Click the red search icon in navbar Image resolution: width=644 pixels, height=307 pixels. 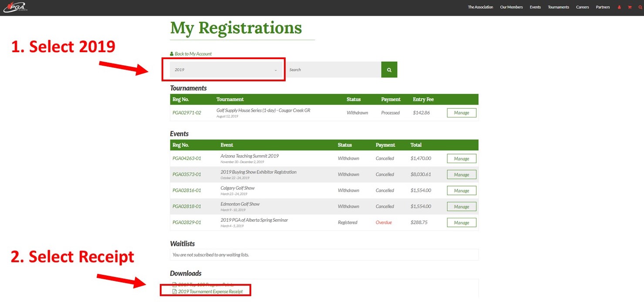click(640, 7)
